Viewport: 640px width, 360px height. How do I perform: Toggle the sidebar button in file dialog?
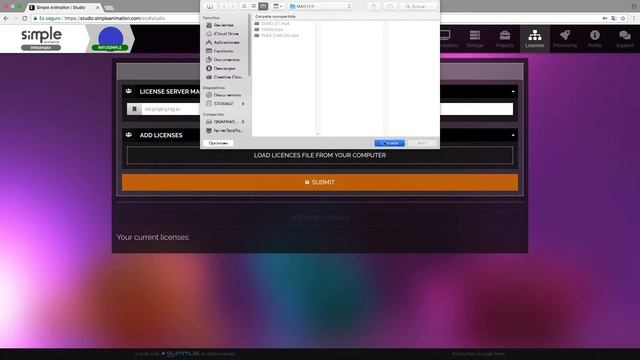[x=210, y=6]
